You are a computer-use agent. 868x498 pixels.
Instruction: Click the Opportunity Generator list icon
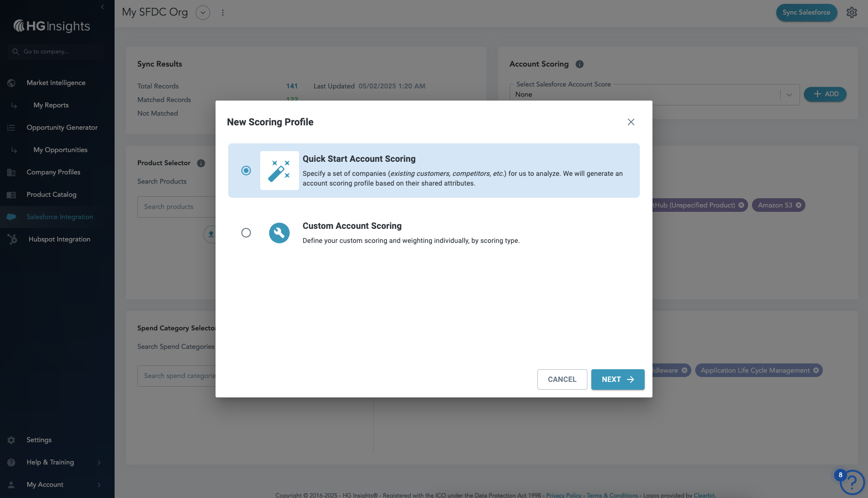coord(11,128)
